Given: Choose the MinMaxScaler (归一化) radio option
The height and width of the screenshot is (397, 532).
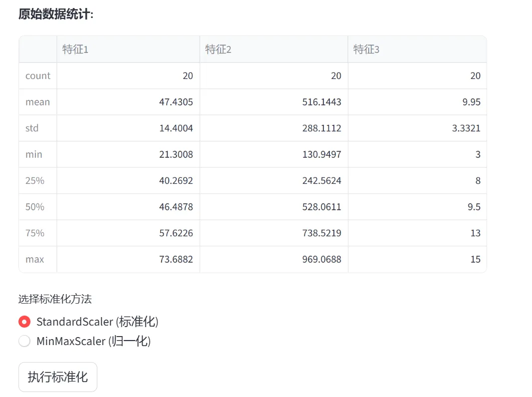Looking at the screenshot, I should tap(24, 342).
